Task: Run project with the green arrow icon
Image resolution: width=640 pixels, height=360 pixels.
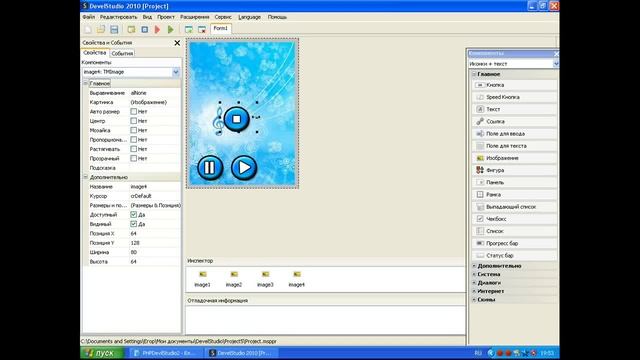Action: pyautogui.click(x=171, y=29)
